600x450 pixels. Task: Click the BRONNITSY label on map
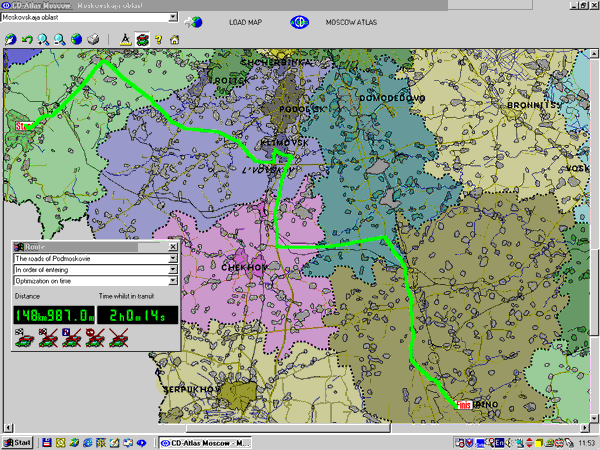pyautogui.click(x=534, y=105)
